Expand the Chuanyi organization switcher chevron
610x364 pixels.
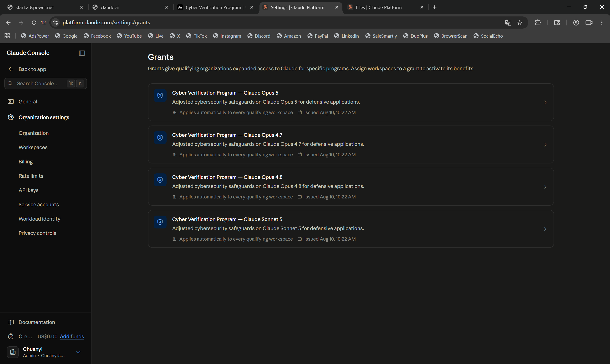coord(78,352)
